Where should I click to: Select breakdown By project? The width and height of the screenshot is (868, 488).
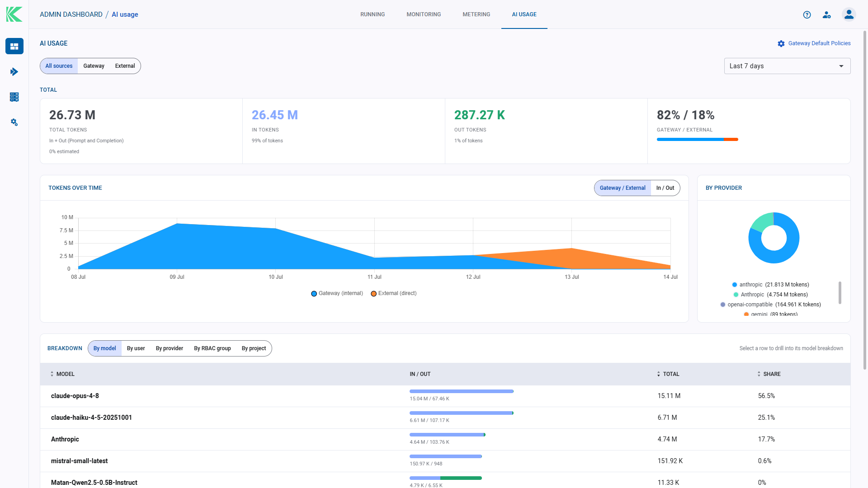pos(254,348)
